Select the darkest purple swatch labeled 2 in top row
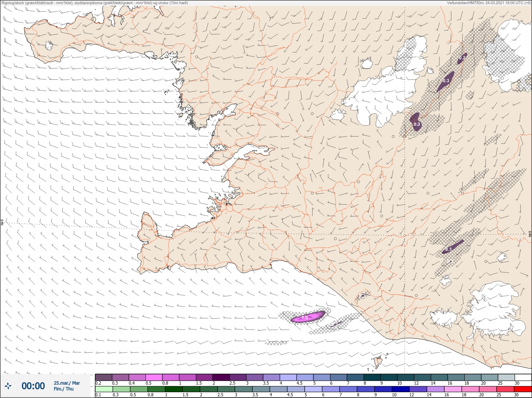Viewport: 532px width, 398px height. tap(221, 377)
